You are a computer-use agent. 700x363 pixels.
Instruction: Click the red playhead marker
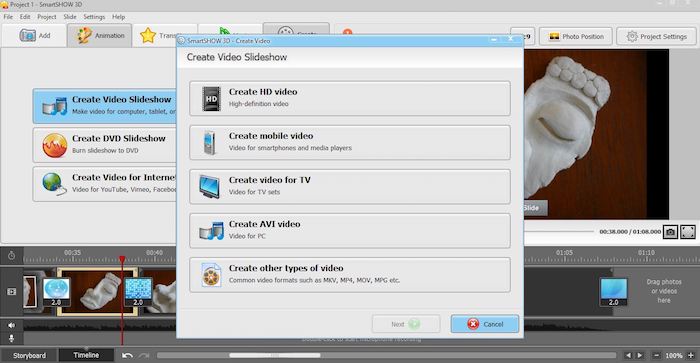[x=122, y=259]
